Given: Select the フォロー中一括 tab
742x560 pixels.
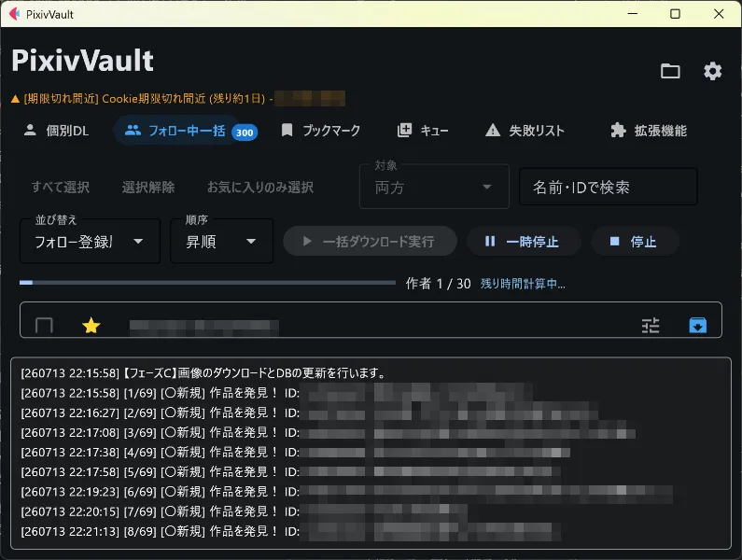Looking at the screenshot, I should pyautogui.click(x=187, y=131).
